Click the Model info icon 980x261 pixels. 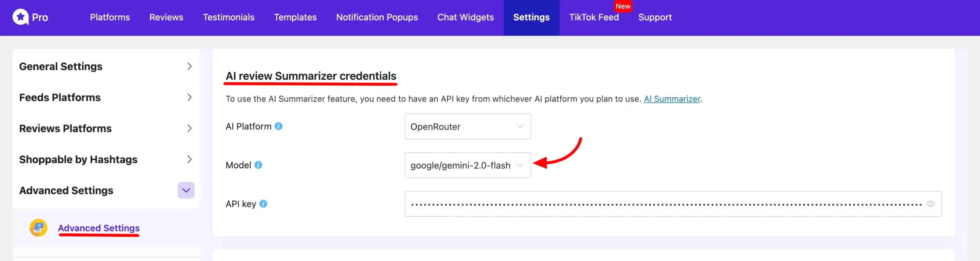tap(258, 165)
